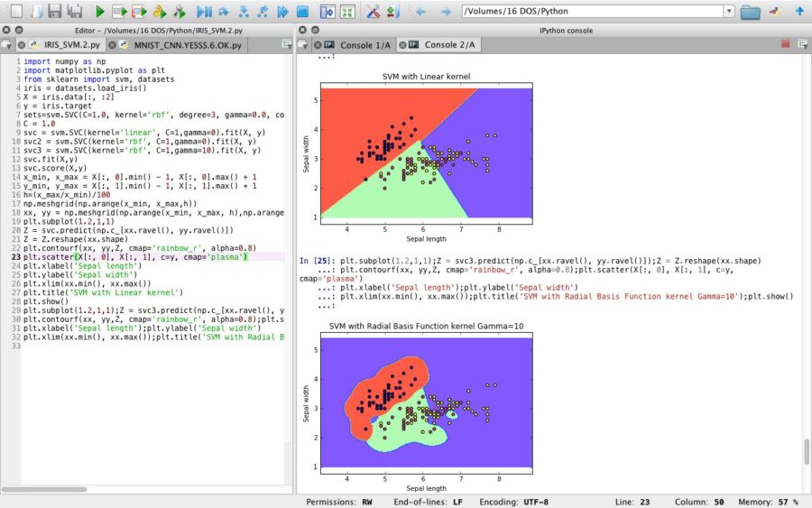This screenshot has width=812, height=508.
Task: Expand the working directory path dropdown
Action: (x=729, y=11)
